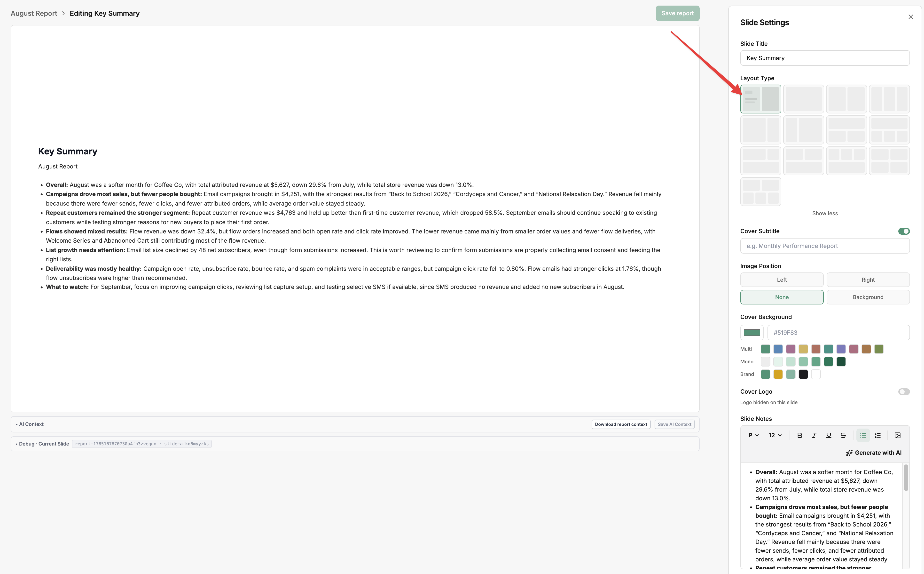Apply italic formatting in Slide Notes

(x=814, y=435)
